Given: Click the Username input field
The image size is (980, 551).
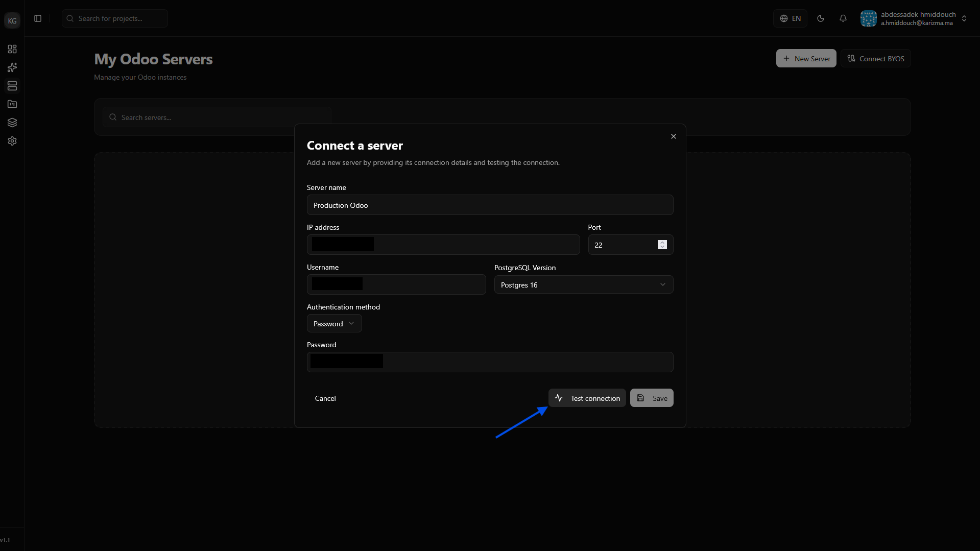Looking at the screenshot, I should pyautogui.click(x=396, y=284).
